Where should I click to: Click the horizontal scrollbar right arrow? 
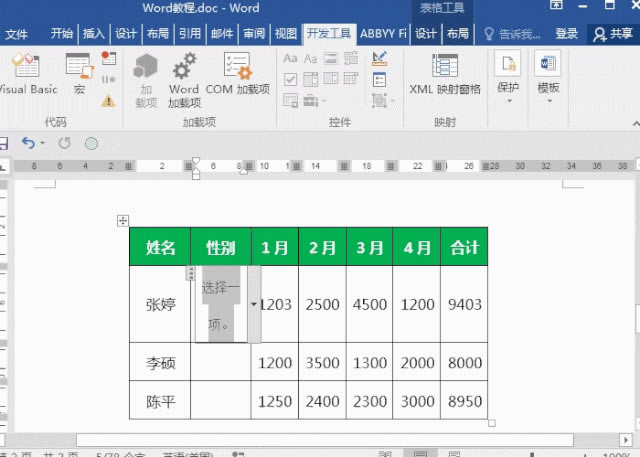coord(625,440)
